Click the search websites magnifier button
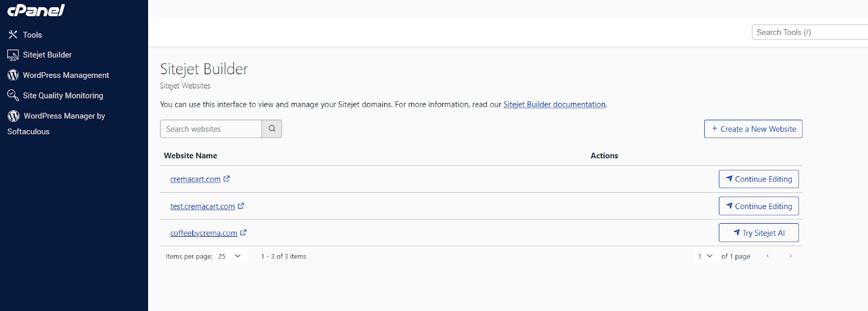The image size is (868, 311). 272,129
